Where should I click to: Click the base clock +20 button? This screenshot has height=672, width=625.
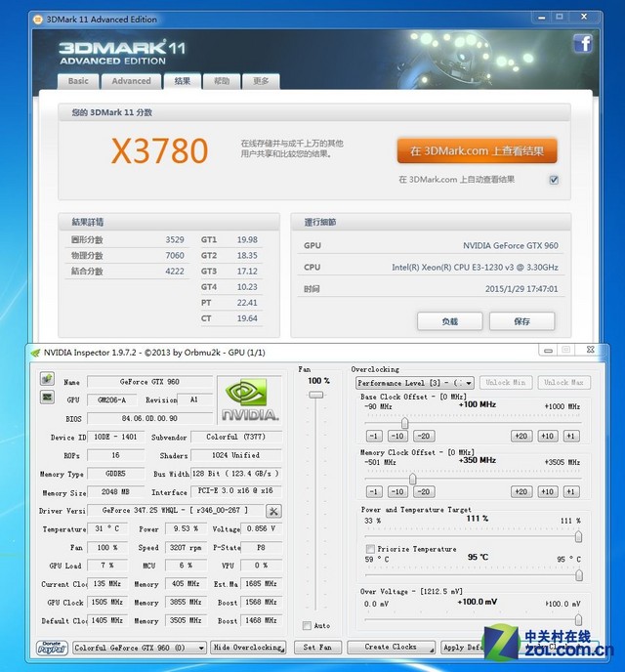pos(521,436)
